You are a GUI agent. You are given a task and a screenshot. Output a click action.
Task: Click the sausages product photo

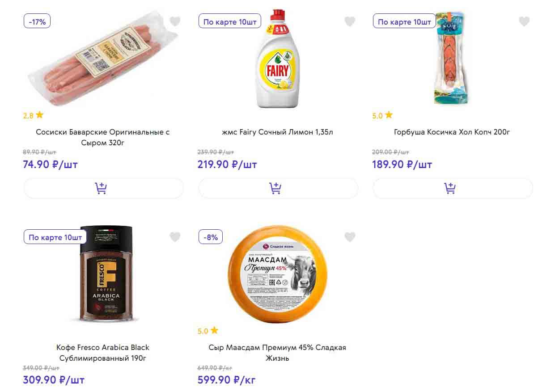click(x=103, y=60)
